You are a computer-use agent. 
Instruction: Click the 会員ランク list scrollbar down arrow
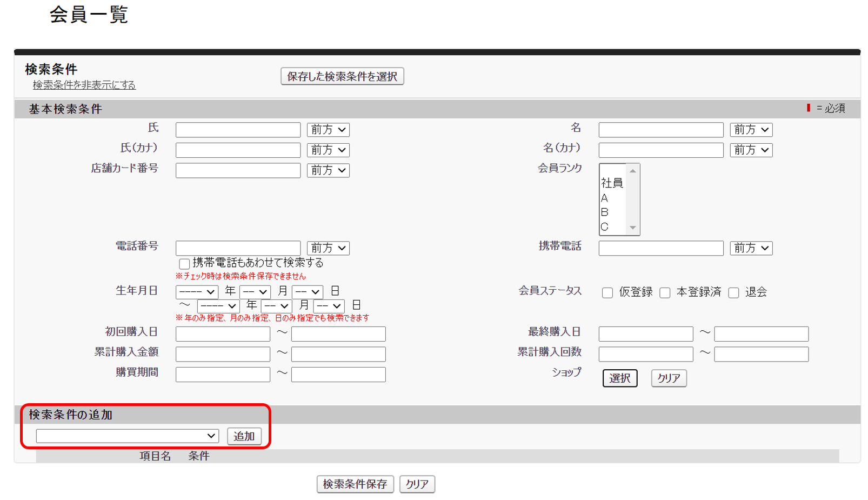pos(633,229)
